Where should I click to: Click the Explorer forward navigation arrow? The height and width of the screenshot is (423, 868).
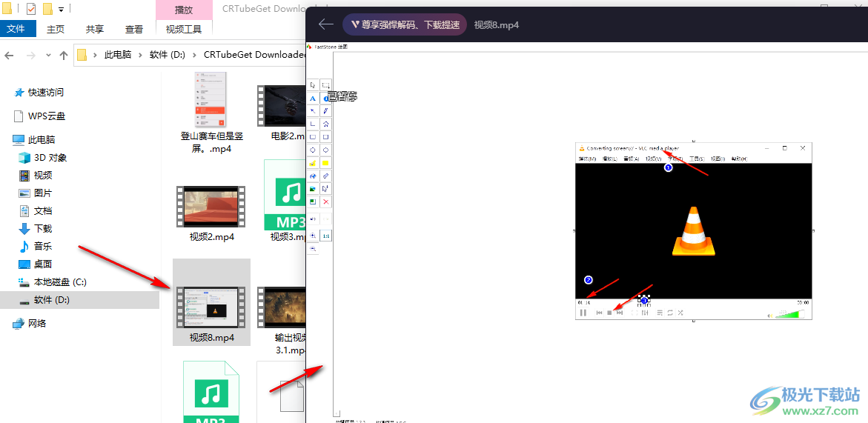(31, 55)
